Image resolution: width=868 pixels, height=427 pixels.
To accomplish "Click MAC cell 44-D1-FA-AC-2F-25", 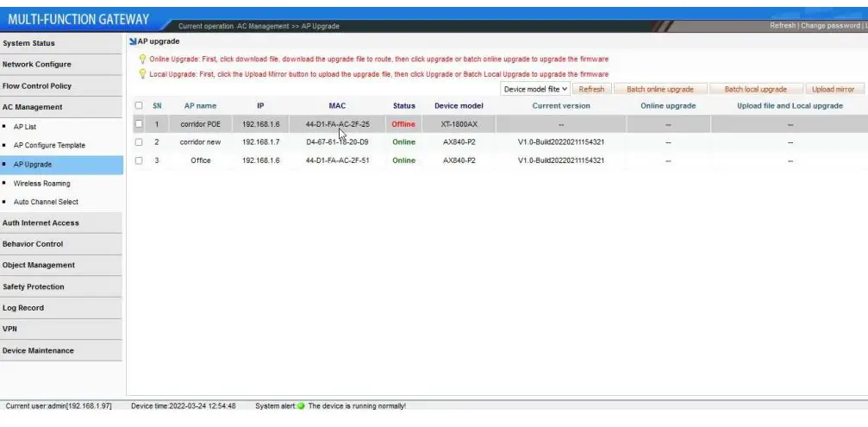I will 338,124.
